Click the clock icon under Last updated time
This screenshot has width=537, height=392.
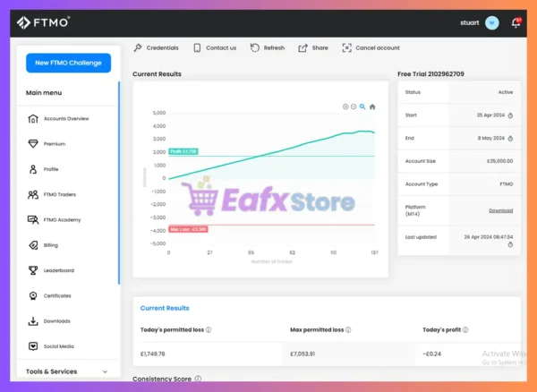coord(510,244)
